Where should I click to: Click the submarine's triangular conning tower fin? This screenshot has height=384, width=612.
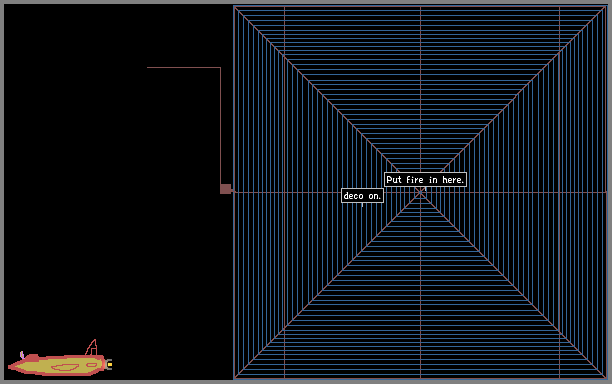92,347
